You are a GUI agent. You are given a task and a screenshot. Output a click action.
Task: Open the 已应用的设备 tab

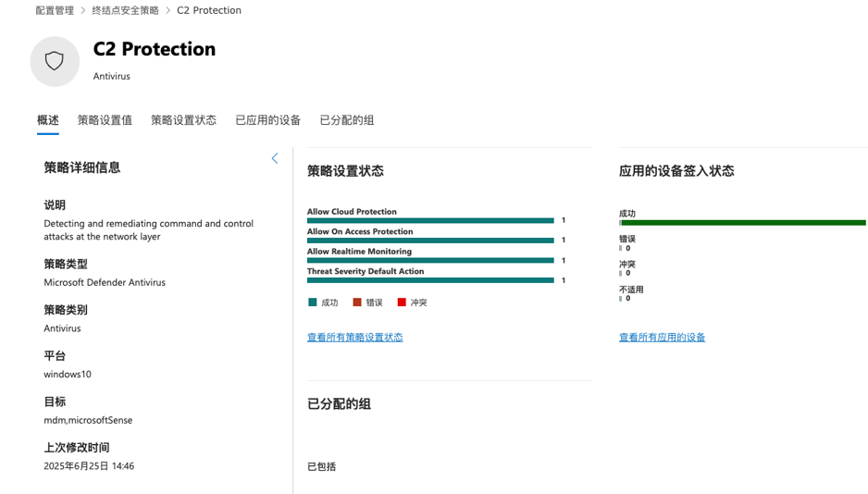pyautogui.click(x=267, y=120)
